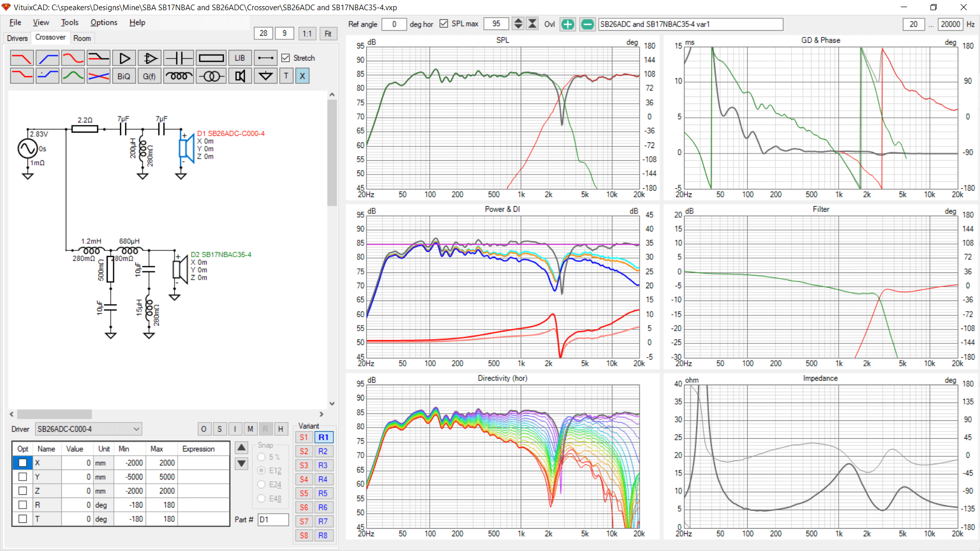Add an overlay with green plus button
980x551 pixels.
point(568,24)
